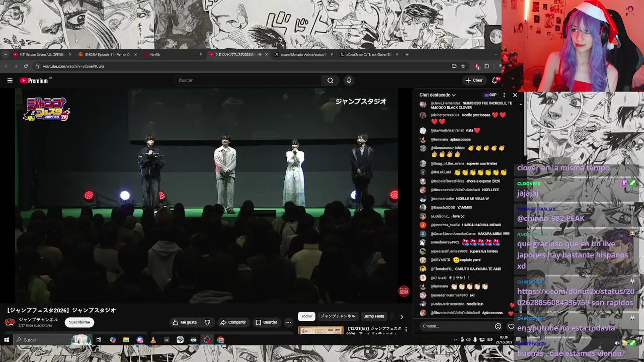Click the Suscribirme button
The height and width of the screenshot is (362, 644).
click(x=79, y=322)
